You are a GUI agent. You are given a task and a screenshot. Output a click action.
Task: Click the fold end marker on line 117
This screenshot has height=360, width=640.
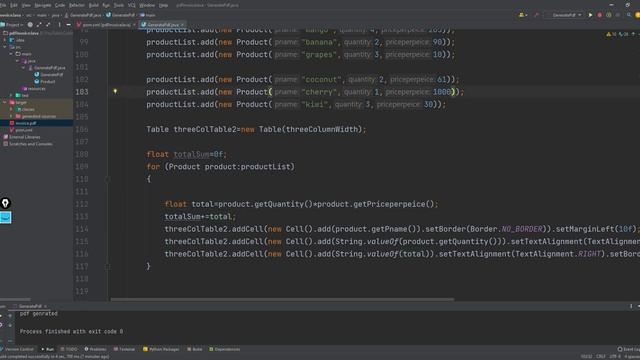107,266
